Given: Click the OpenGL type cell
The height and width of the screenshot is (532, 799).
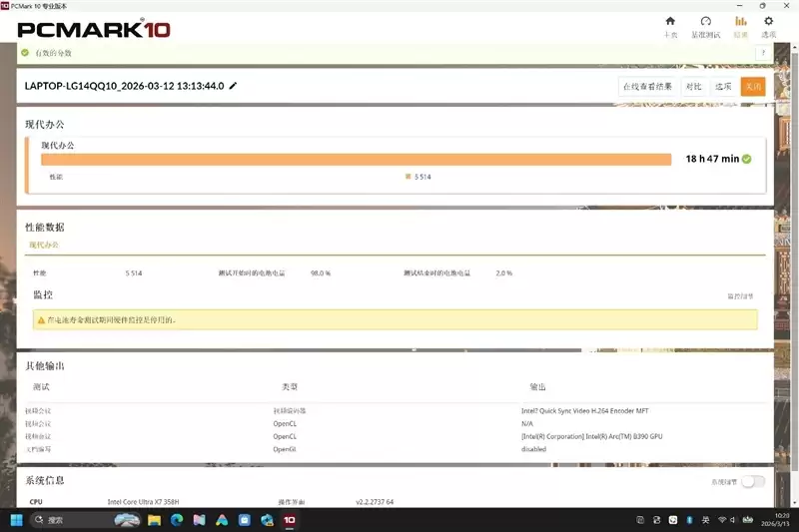Looking at the screenshot, I should tap(285, 449).
